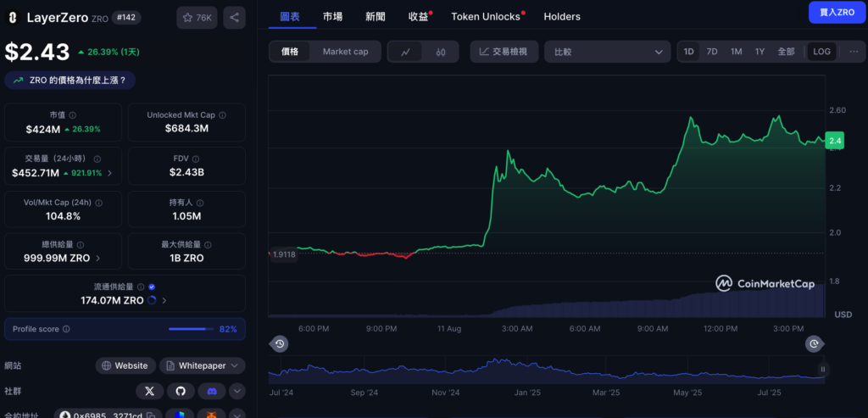Switch to candlestick chart view
The height and width of the screenshot is (418, 868).
click(441, 52)
